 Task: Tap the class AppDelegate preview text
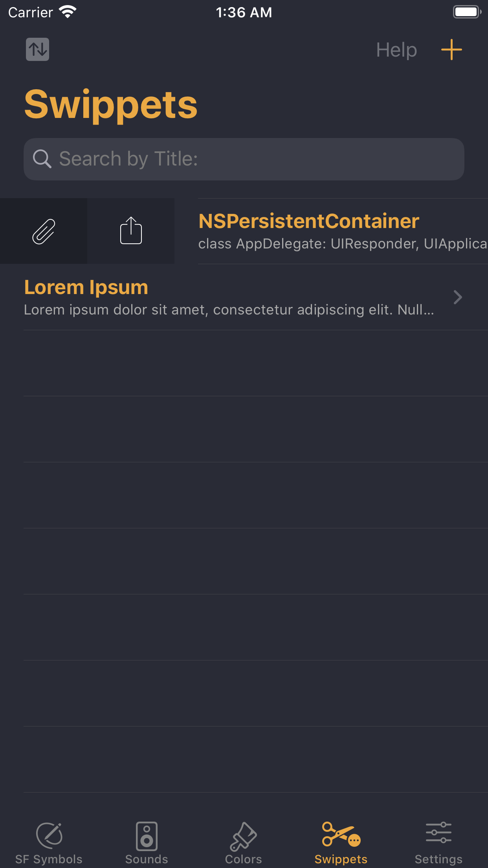point(342,244)
